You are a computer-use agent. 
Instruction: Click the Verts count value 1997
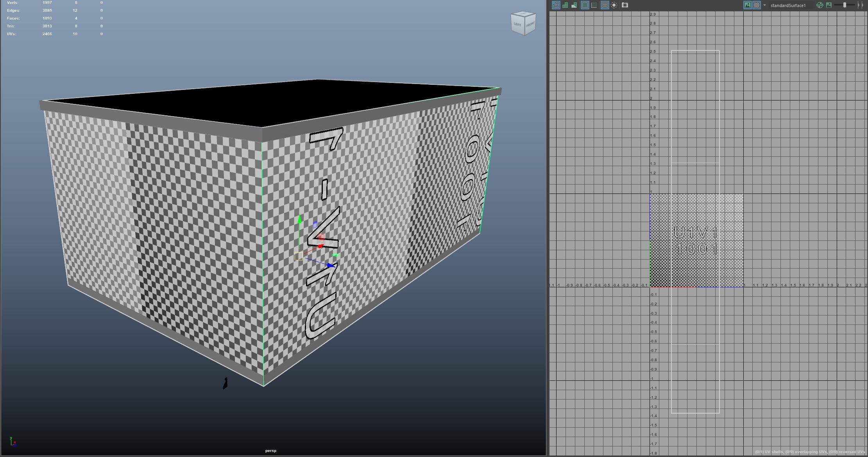pos(47,3)
